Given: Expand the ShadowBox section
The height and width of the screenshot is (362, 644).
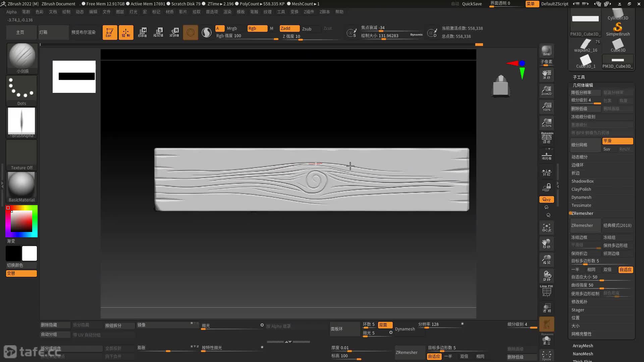Looking at the screenshot, I should pyautogui.click(x=583, y=181).
